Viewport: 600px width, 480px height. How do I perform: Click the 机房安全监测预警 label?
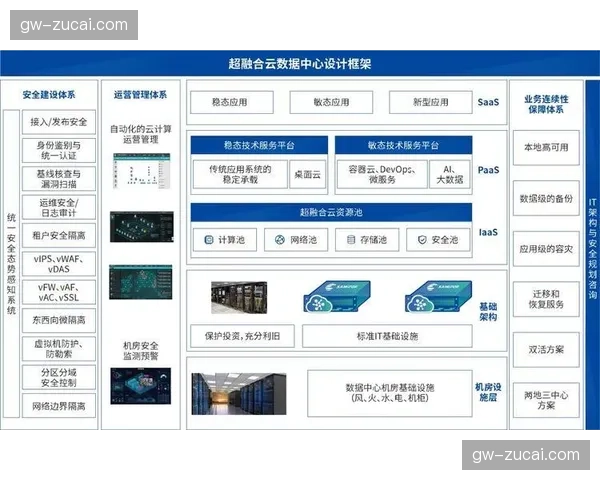point(141,351)
